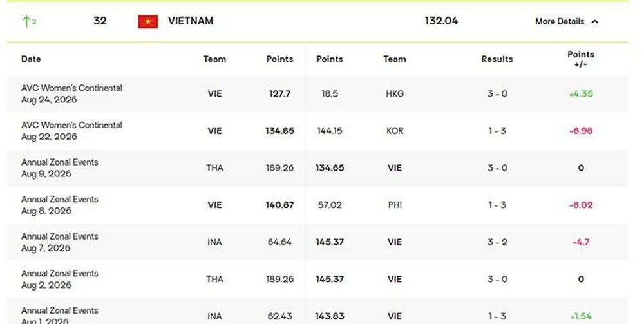
Task: Select the Aug 9, 2026 Zonal Events row
Action: (317, 168)
